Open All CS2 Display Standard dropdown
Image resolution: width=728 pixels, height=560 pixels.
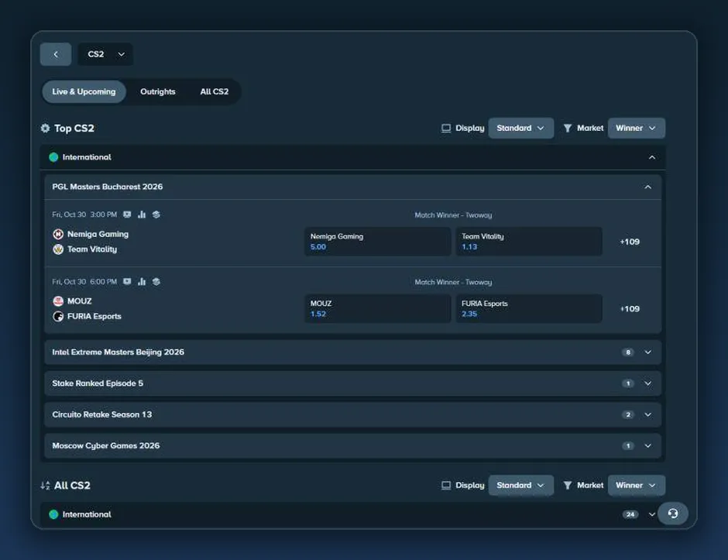[x=520, y=485]
